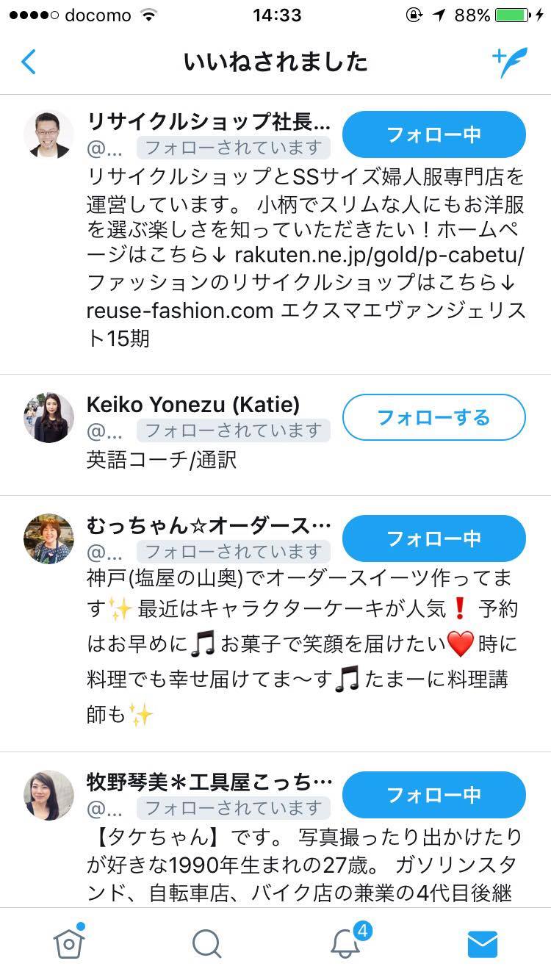Tap the Wi-Fi status icon

point(149,16)
